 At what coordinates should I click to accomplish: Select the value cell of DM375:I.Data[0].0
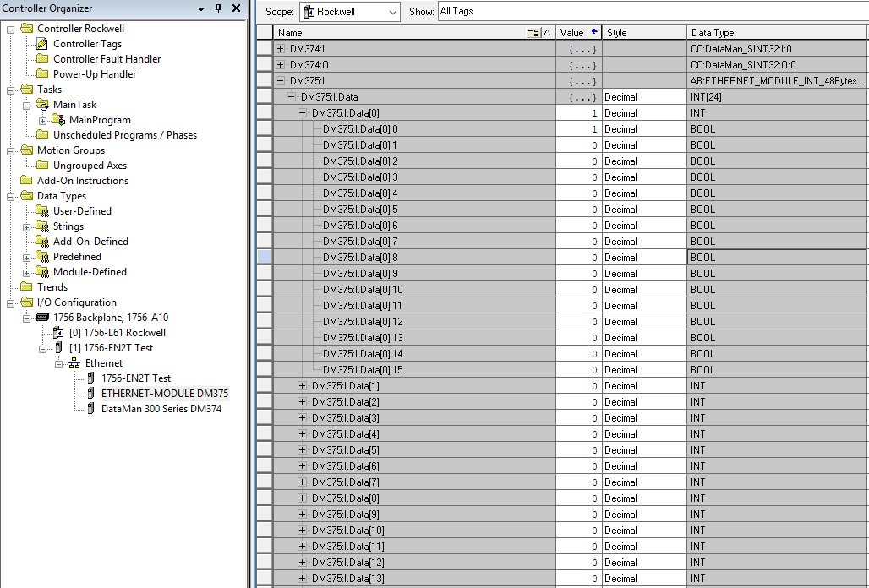[578, 129]
